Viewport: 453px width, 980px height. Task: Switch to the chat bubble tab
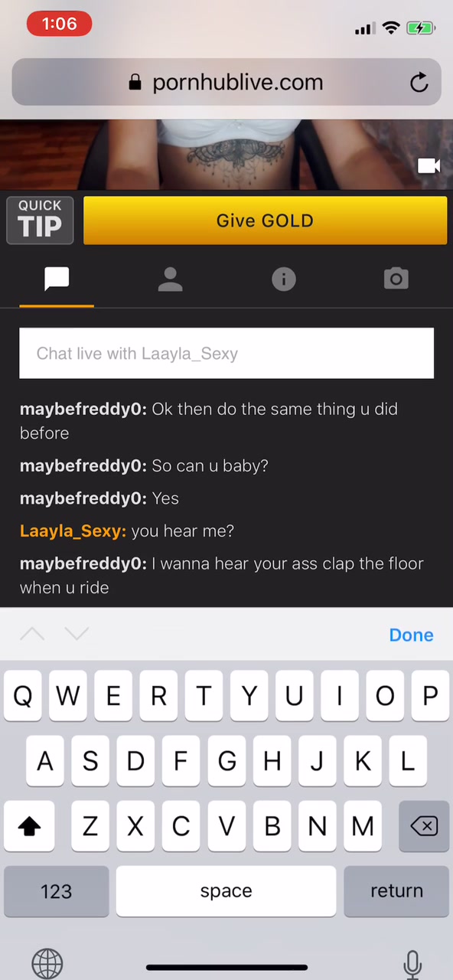[57, 279]
